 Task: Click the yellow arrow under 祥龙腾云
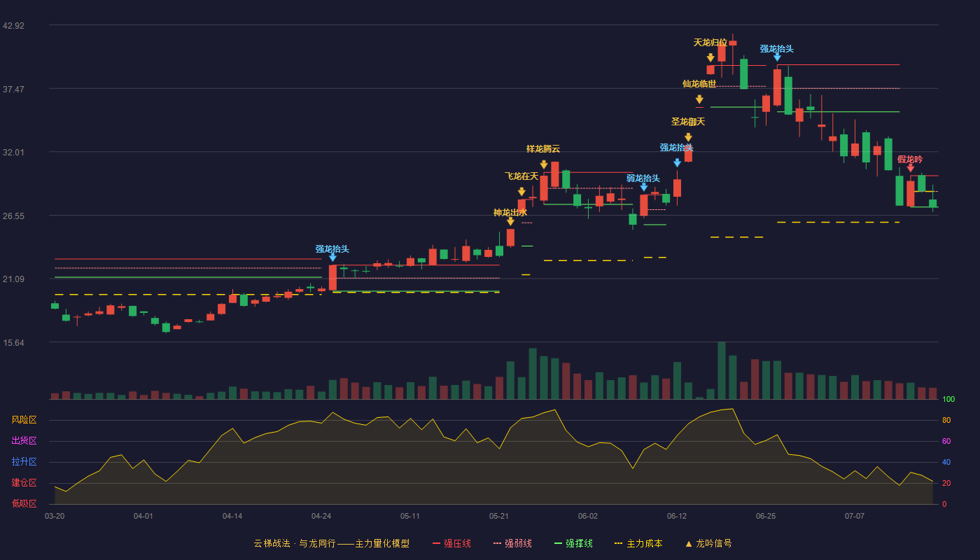pyautogui.click(x=544, y=165)
